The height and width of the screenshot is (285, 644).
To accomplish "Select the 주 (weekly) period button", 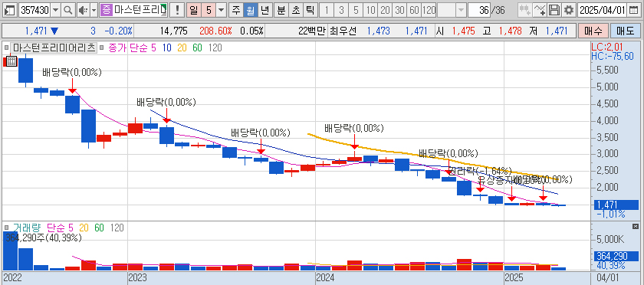I will [x=236, y=10].
